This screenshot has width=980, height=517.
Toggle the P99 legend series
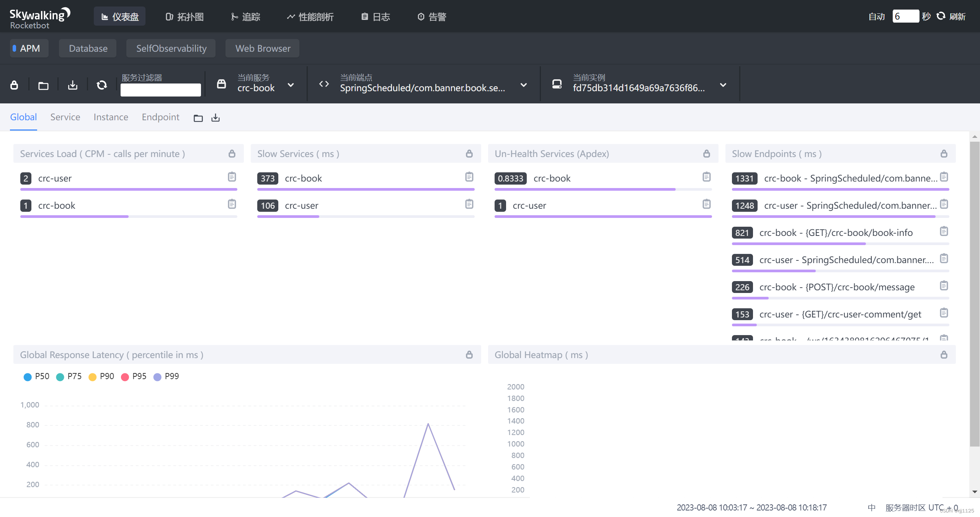(x=166, y=376)
